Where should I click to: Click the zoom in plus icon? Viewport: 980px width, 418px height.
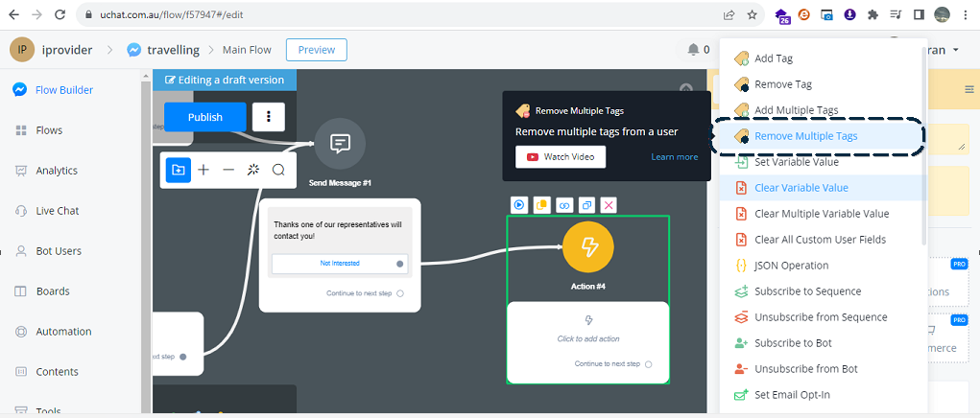pos(203,170)
